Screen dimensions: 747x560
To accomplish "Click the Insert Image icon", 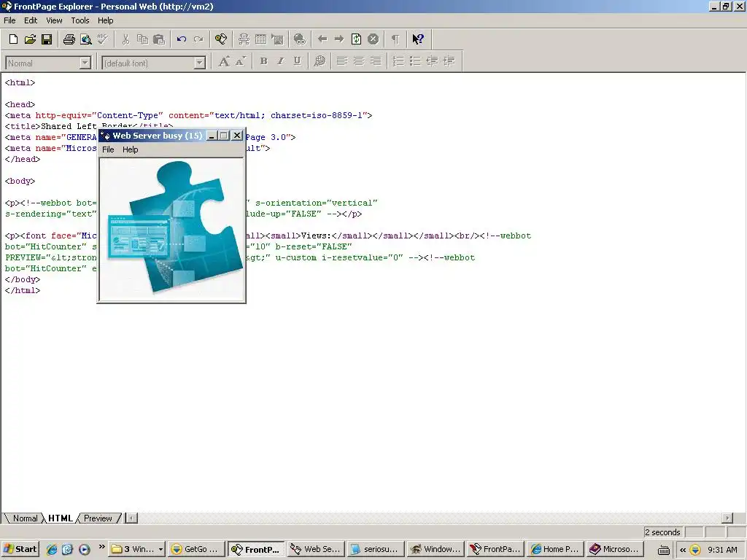I will click(277, 39).
